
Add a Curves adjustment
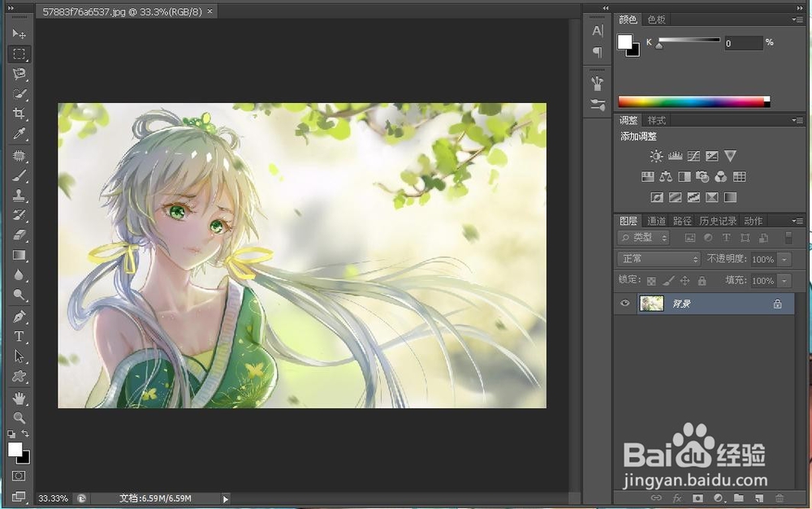(693, 156)
